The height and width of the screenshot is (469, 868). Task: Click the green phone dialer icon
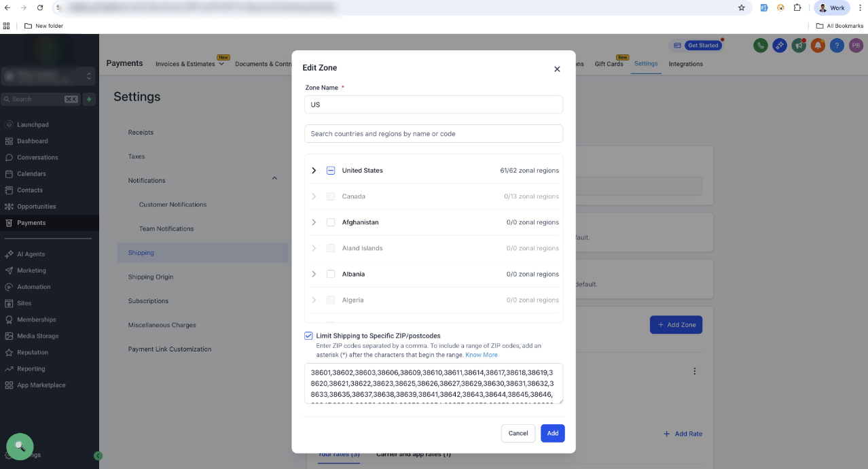point(761,46)
